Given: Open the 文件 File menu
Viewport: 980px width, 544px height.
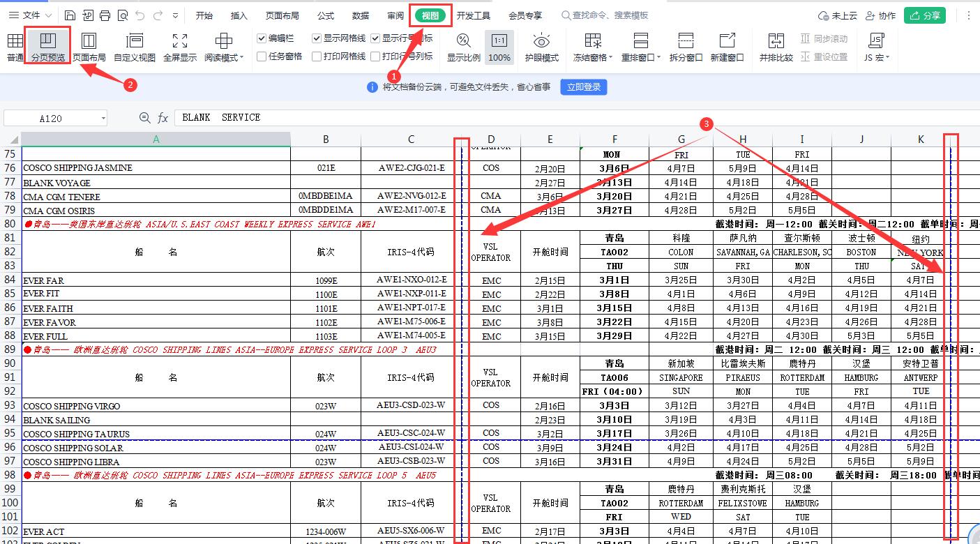Looking at the screenshot, I should [x=31, y=14].
